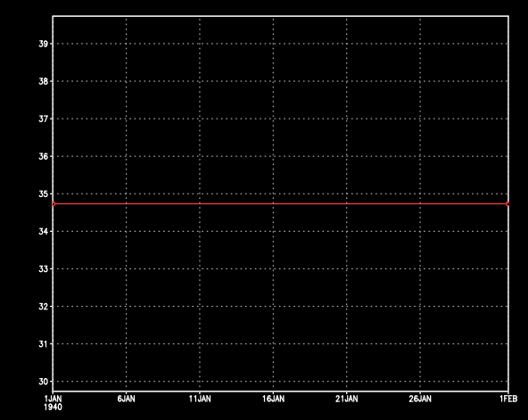Image resolution: width=528 pixels, height=420 pixels.
Task: Click the 34 y-axis label
Action: coord(43,231)
